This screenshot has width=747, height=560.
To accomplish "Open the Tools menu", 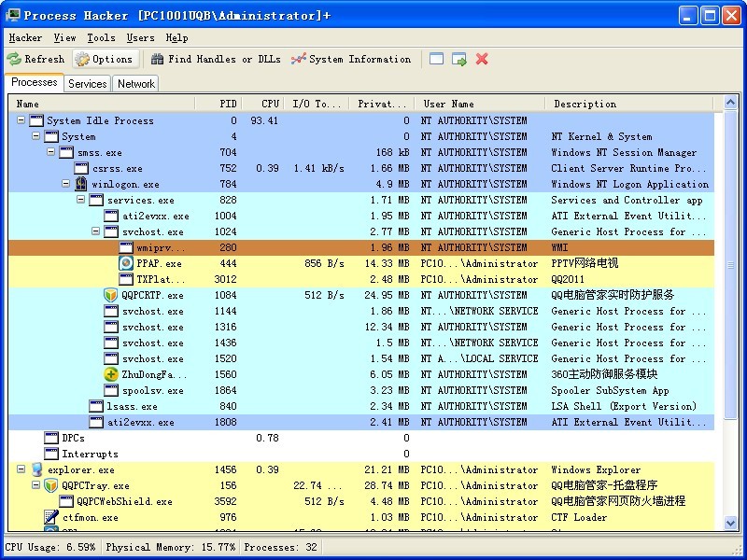I will tap(101, 38).
